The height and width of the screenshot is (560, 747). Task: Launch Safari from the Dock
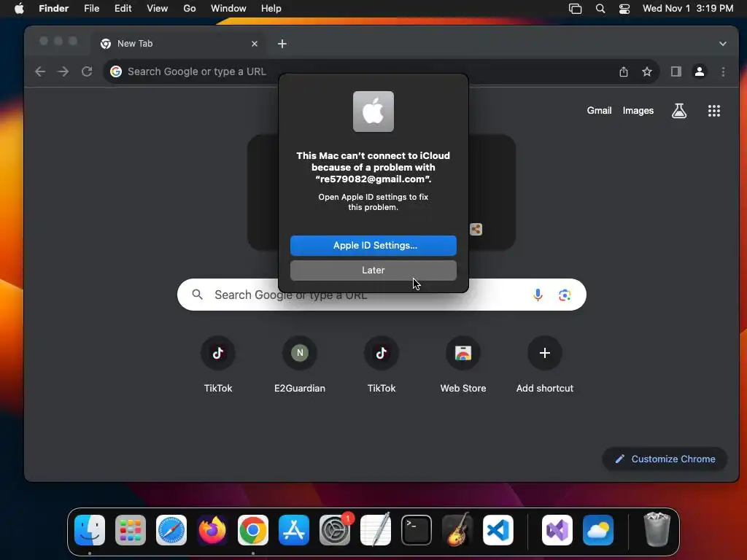click(x=171, y=530)
